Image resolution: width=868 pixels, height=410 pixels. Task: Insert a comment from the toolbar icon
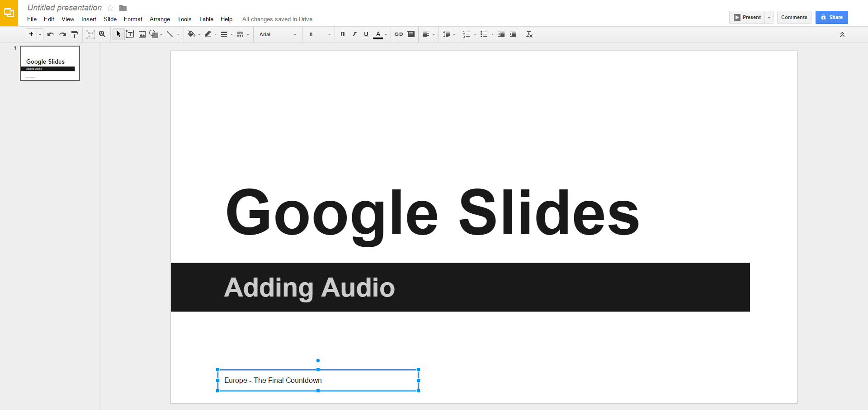pos(411,34)
